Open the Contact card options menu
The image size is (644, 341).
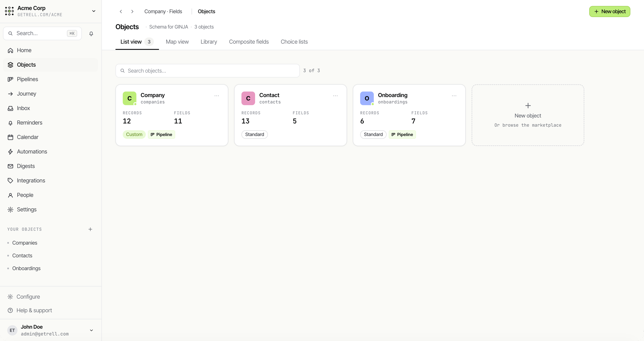pos(335,96)
